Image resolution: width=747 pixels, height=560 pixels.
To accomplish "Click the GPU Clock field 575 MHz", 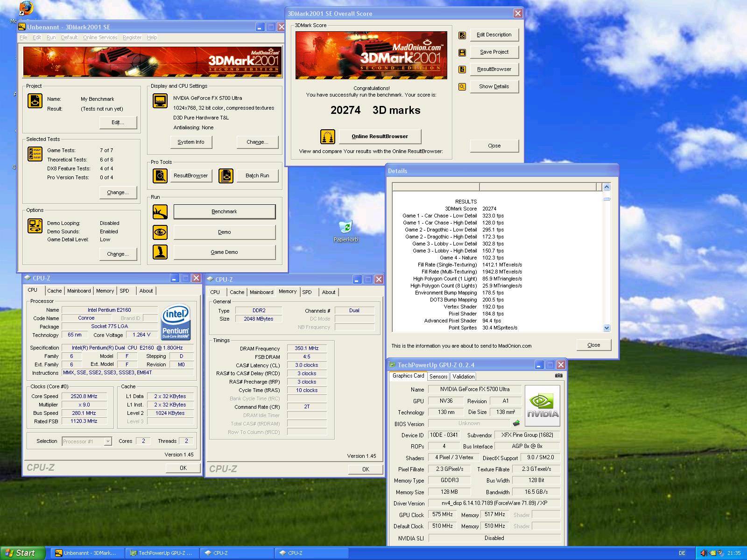I will click(x=442, y=514).
